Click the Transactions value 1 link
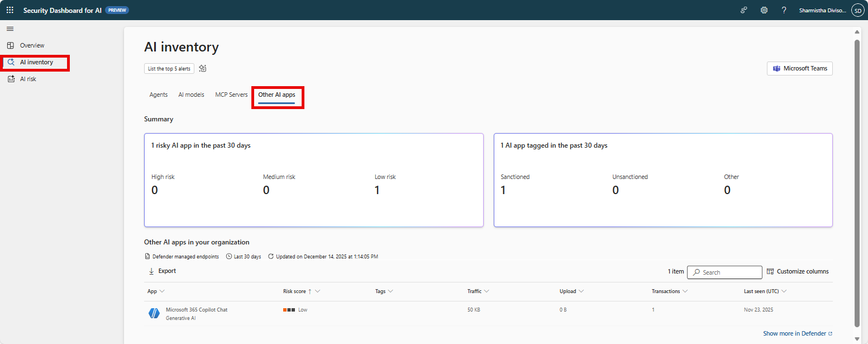Viewport: 868px width, 344px height. [654, 310]
